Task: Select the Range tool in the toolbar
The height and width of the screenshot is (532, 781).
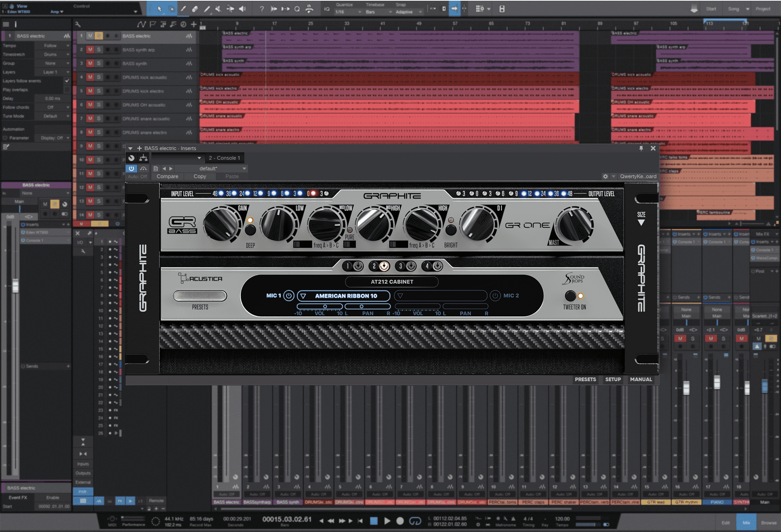Action: [172, 9]
